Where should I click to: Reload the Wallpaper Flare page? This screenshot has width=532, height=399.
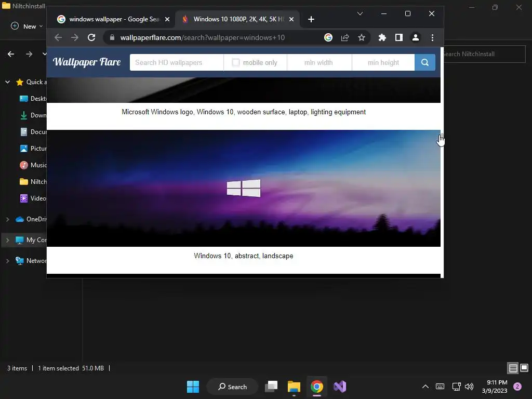tap(91, 37)
